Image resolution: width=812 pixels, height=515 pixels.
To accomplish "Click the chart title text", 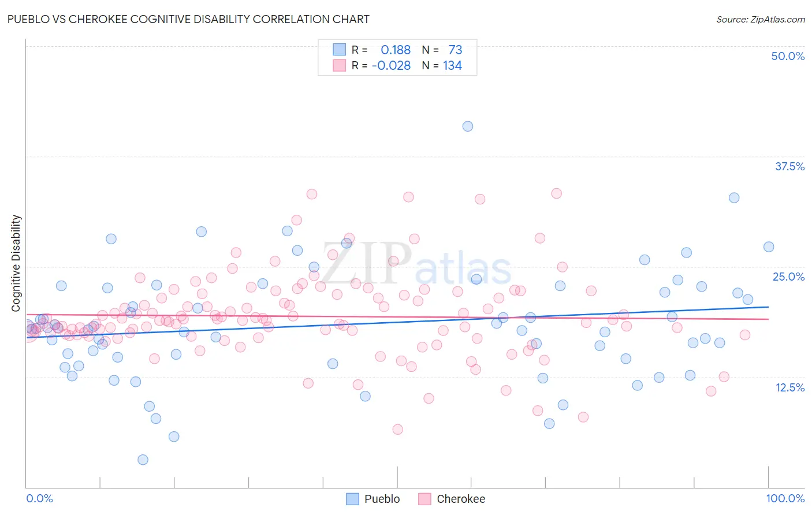I will [188, 19].
